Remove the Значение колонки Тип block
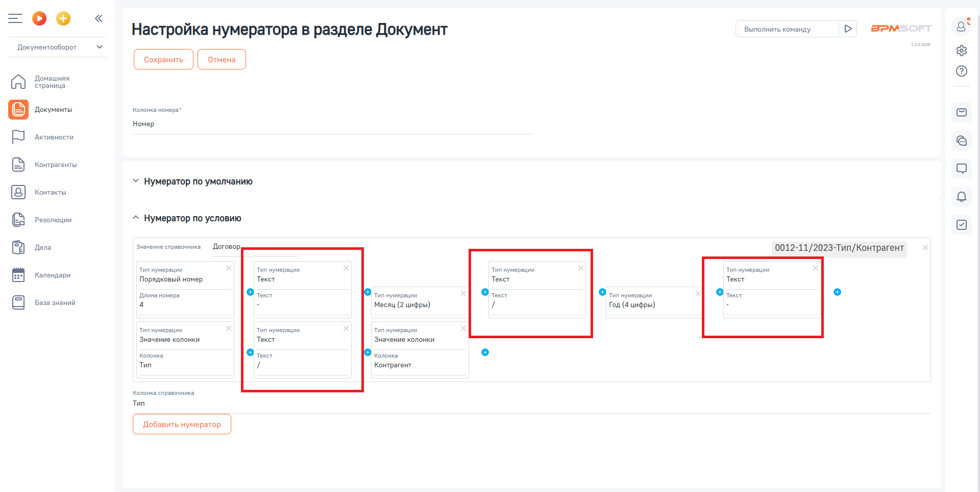This screenshot has width=980, height=492. point(229,329)
